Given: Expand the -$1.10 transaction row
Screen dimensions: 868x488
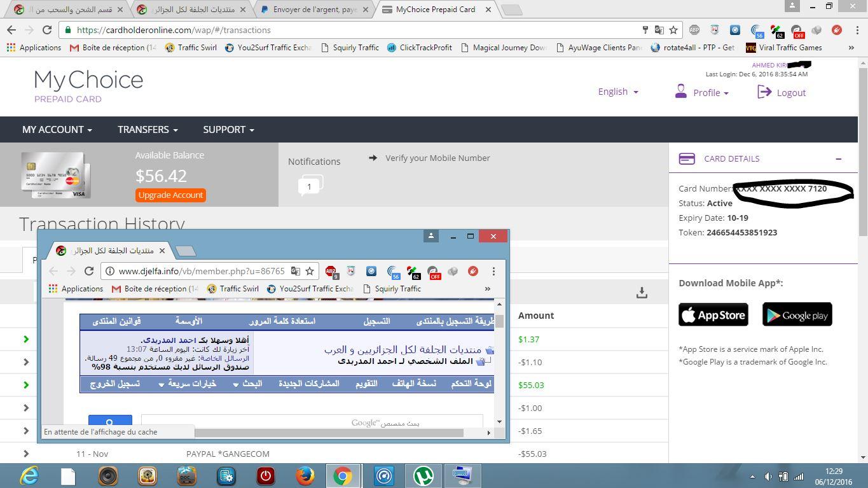Looking at the screenshot, I should point(26,362).
